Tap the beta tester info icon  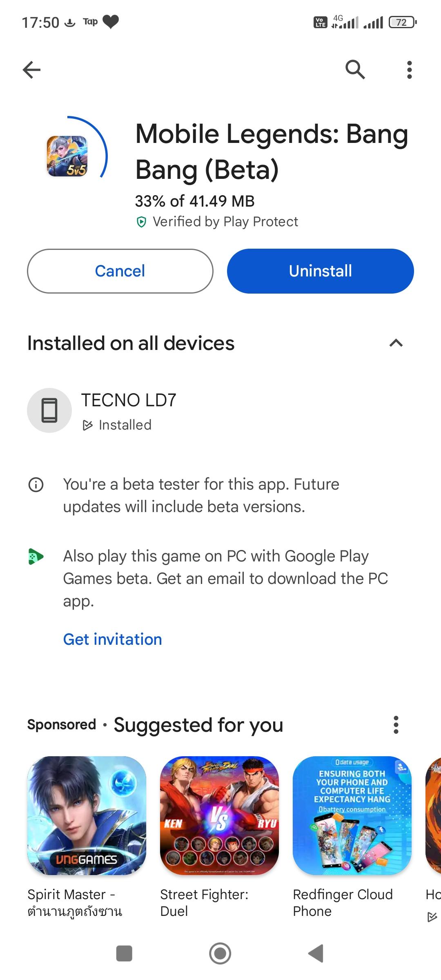[36, 485]
